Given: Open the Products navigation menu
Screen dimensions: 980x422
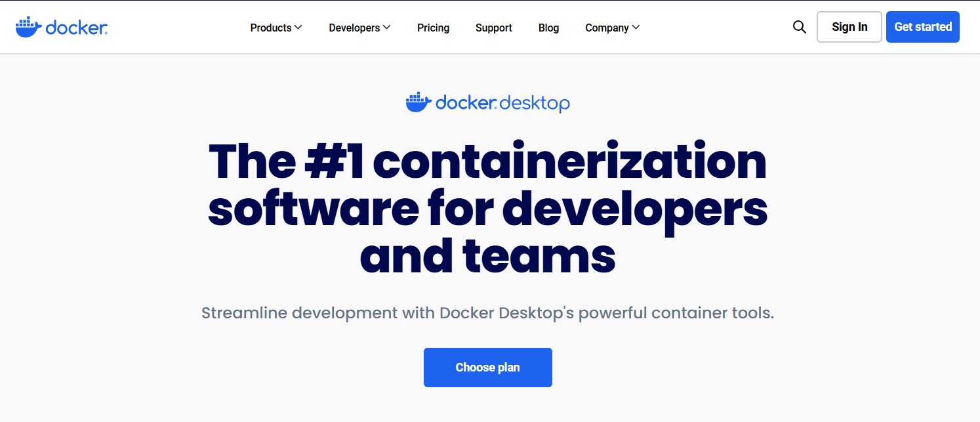Looking at the screenshot, I should 271,28.
